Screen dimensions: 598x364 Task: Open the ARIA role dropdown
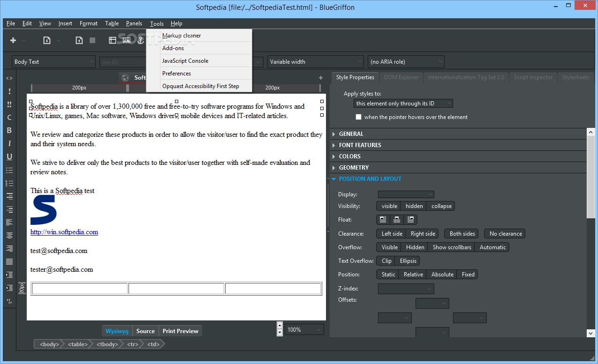[x=406, y=62]
